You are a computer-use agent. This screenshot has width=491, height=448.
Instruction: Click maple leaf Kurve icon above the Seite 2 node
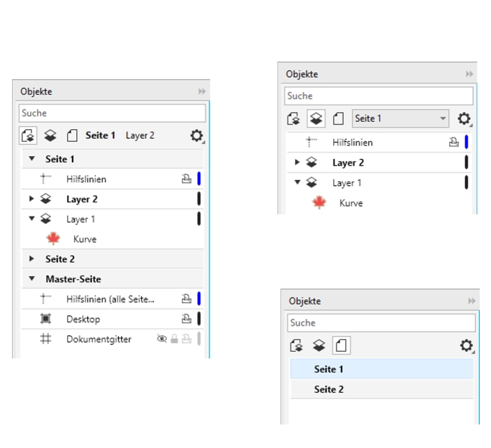point(53,239)
